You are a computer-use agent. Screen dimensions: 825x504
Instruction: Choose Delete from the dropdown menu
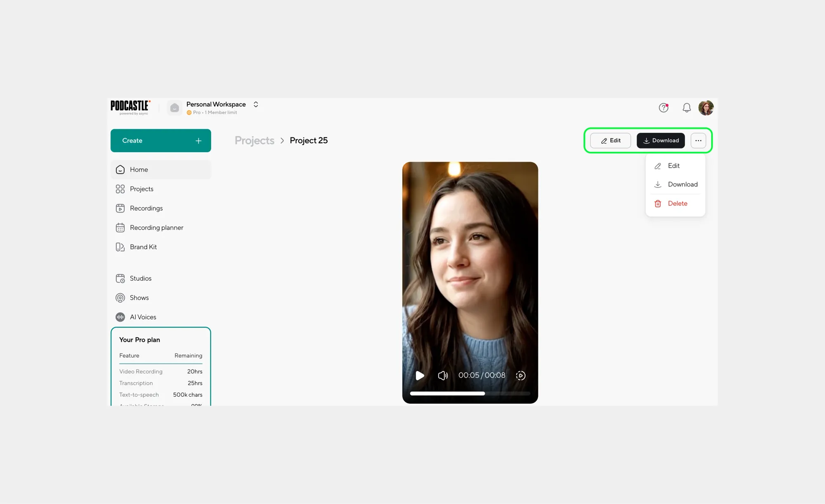pos(677,203)
